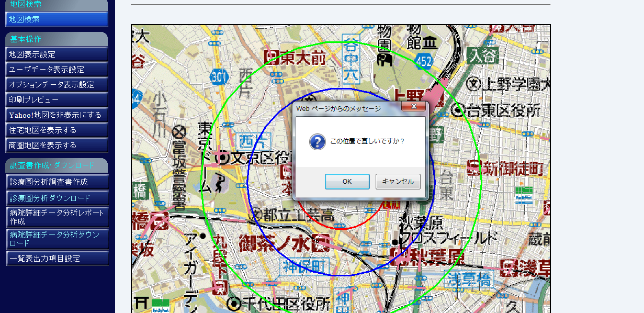Viewport: 644px width, 313px height.
Task: Select Yahoo!地図を非表示にする
Action: pyautogui.click(x=57, y=115)
